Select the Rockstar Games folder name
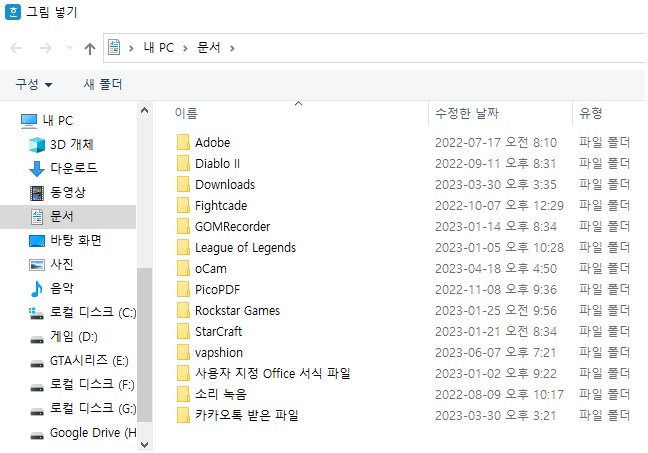This screenshot has width=648, height=453. (237, 311)
